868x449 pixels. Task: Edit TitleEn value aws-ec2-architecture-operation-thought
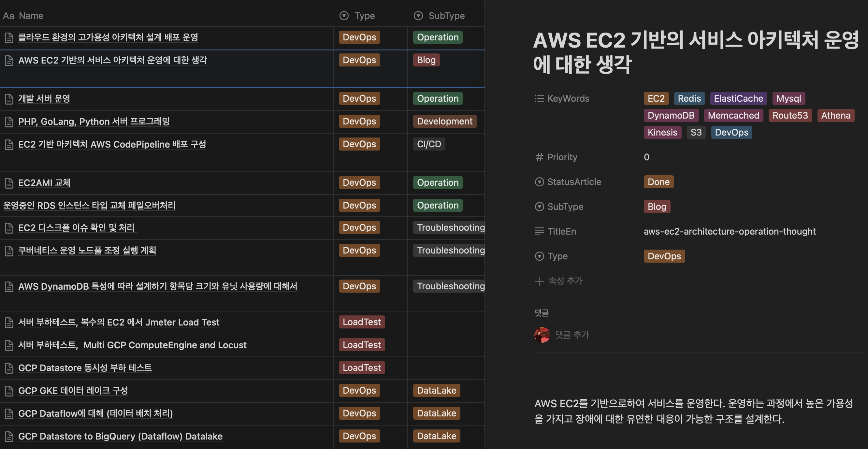[x=730, y=232]
